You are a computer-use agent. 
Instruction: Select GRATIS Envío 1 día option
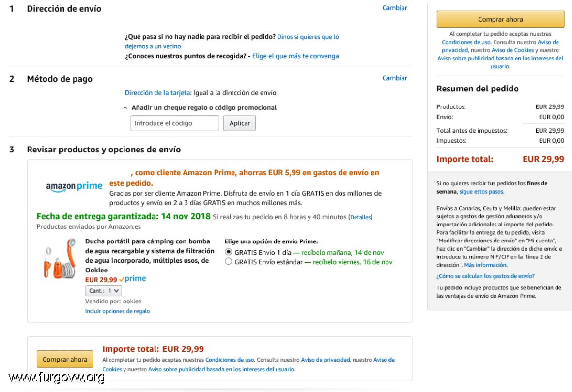click(x=228, y=252)
